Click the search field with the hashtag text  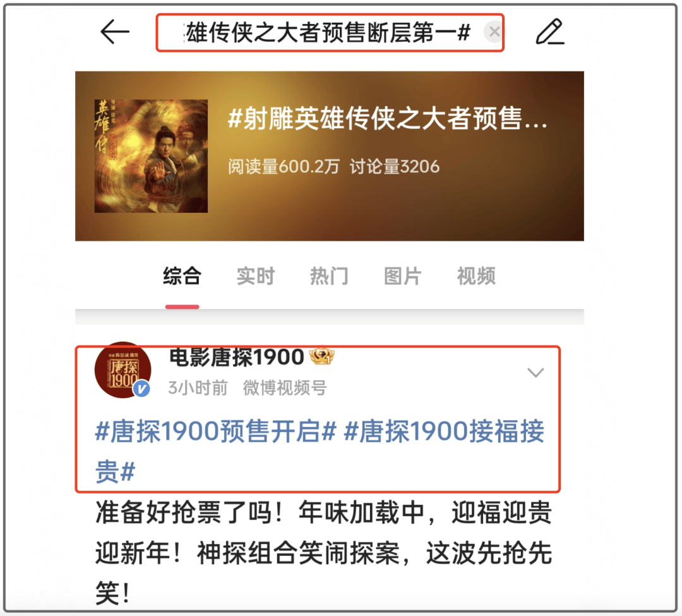click(x=330, y=33)
